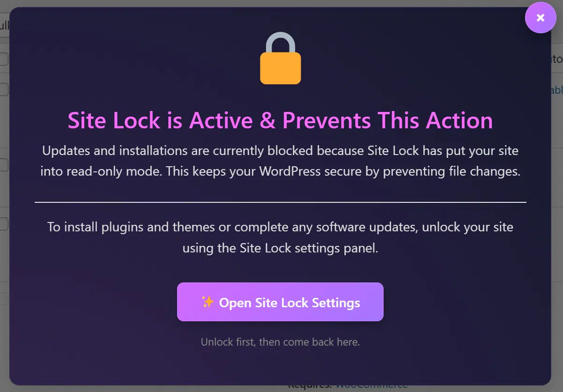The height and width of the screenshot is (392, 563).
Task: Click the white horizontal divider line
Action: pyautogui.click(x=280, y=202)
